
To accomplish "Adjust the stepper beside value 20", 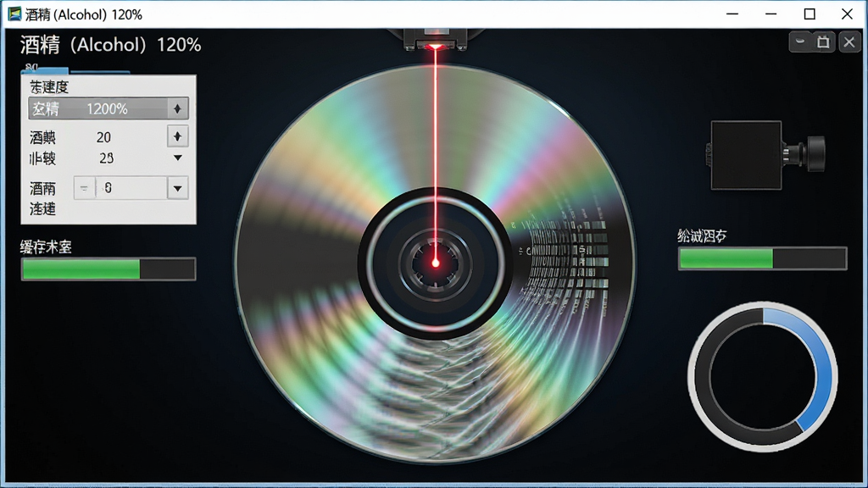I will click(x=178, y=136).
